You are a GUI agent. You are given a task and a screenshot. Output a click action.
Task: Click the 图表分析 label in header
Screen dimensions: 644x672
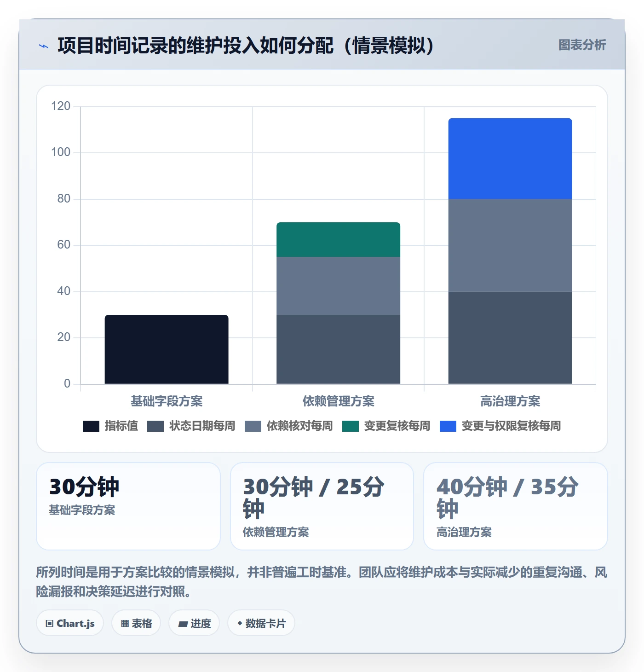pyautogui.click(x=582, y=45)
